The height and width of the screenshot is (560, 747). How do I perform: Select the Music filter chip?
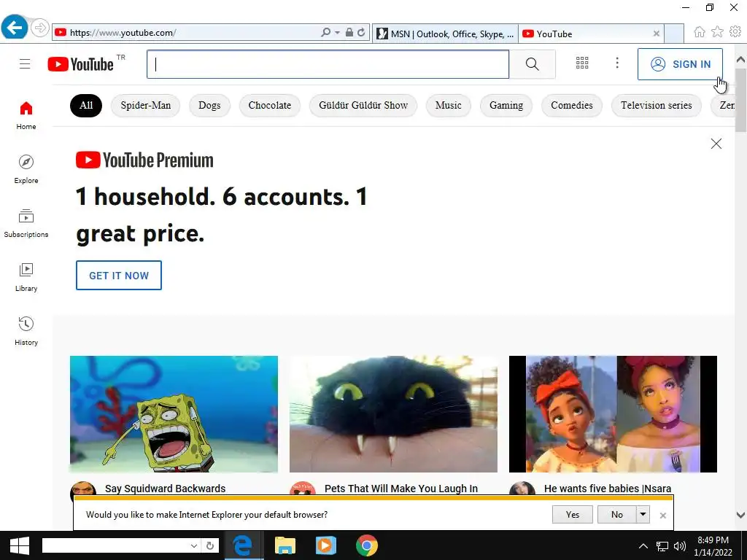pyautogui.click(x=449, y=105)
